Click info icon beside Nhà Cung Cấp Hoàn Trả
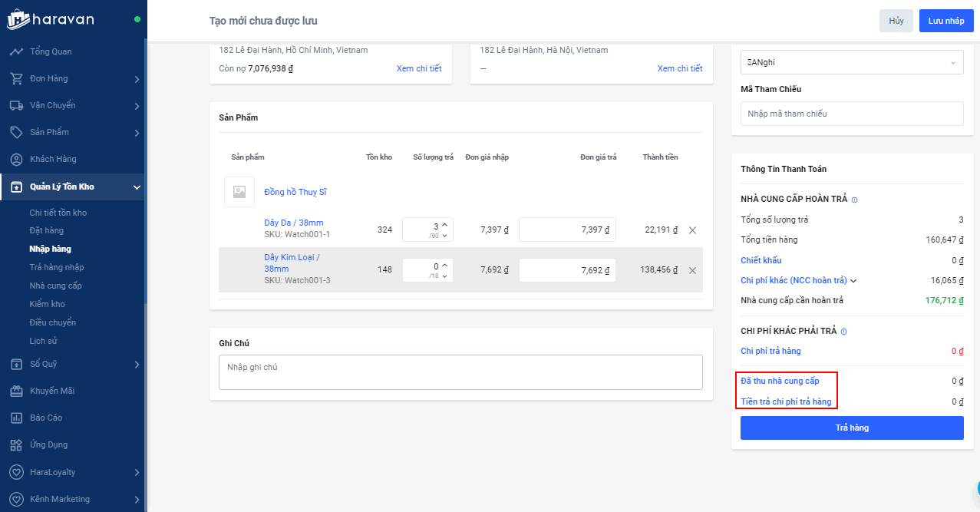The height and width of the screenshot is (512, 980). [855, 200]
